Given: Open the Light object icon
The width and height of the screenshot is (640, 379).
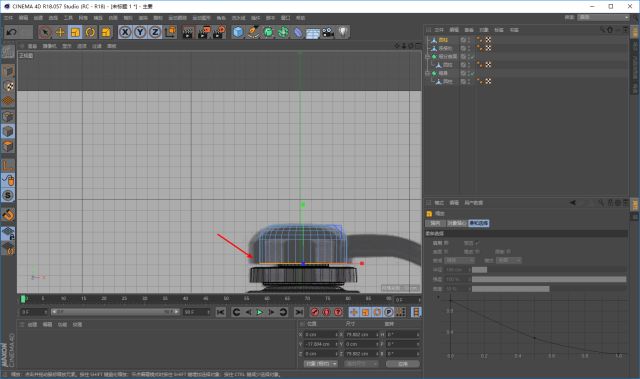Looking at the screenshot, I should 343,32.
